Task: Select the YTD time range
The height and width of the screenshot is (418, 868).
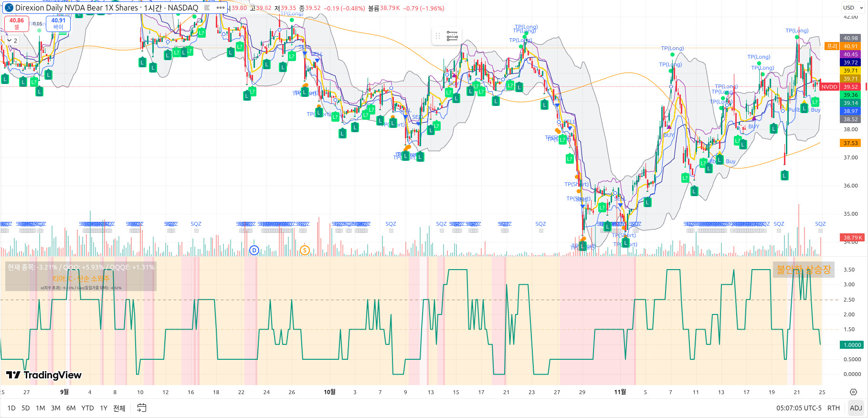Action: coord(88,408)
